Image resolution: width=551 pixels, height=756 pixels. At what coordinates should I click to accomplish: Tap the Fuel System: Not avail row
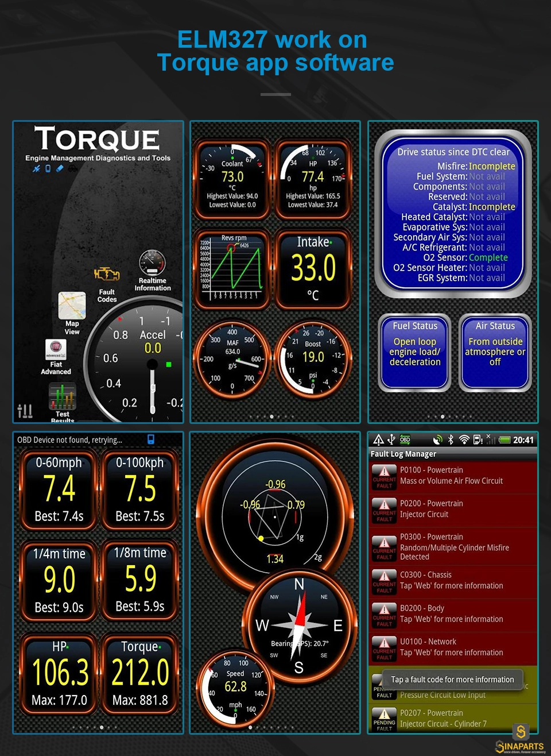coord(461,176)
